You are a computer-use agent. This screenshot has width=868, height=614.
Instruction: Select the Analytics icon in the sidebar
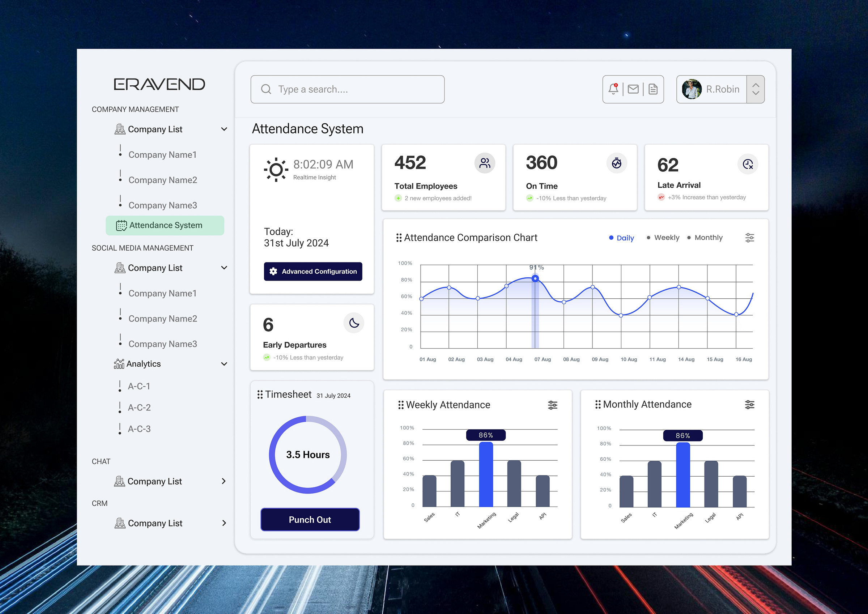119,363
